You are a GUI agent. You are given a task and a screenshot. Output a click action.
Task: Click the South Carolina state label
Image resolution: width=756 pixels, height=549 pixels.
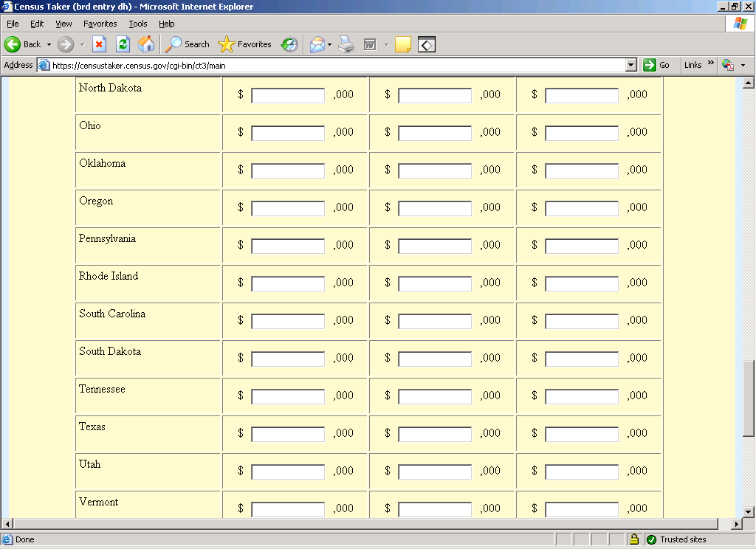coord(112,314)
